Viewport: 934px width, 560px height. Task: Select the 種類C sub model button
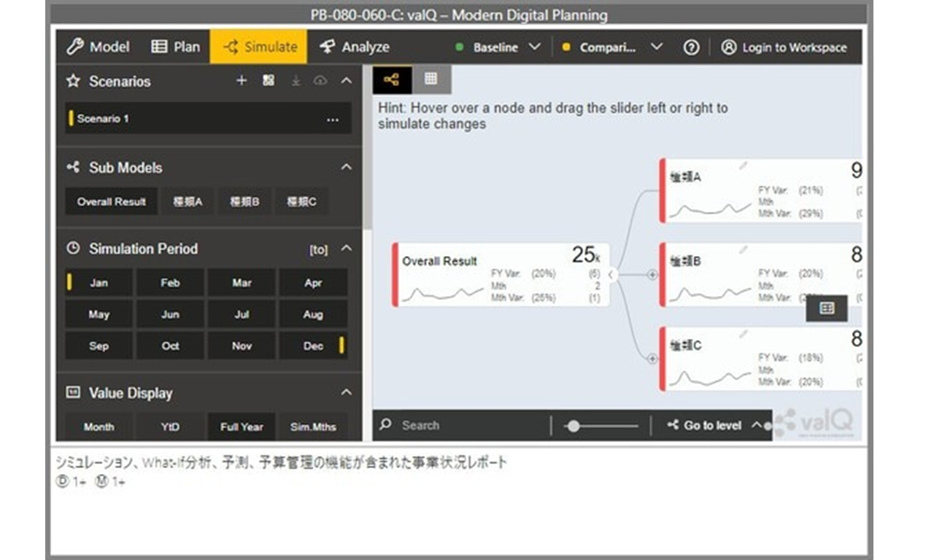(301, 202)
